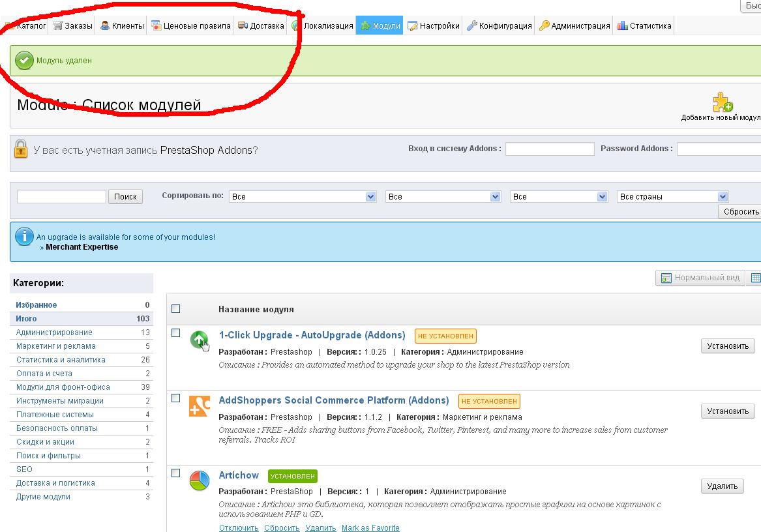Select the Итого category
Image resolution: width=761 pixels, height=532 pixels.
click(x=82, y=318)
